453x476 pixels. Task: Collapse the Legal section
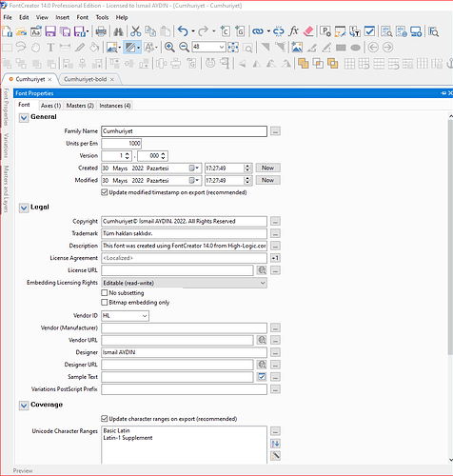24,208
